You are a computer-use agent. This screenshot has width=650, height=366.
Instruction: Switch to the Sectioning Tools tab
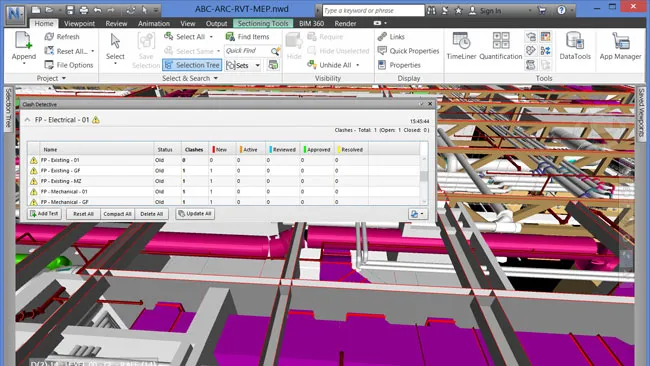pyautogui.click(x=263, y=24)
